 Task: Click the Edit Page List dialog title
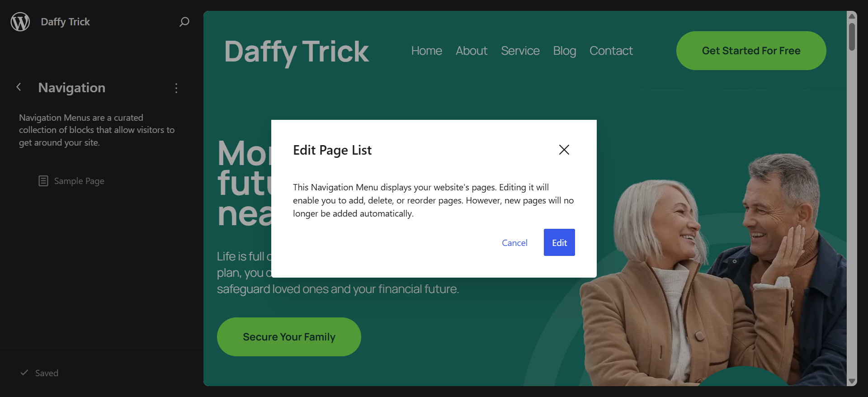(x=332, y=150)
